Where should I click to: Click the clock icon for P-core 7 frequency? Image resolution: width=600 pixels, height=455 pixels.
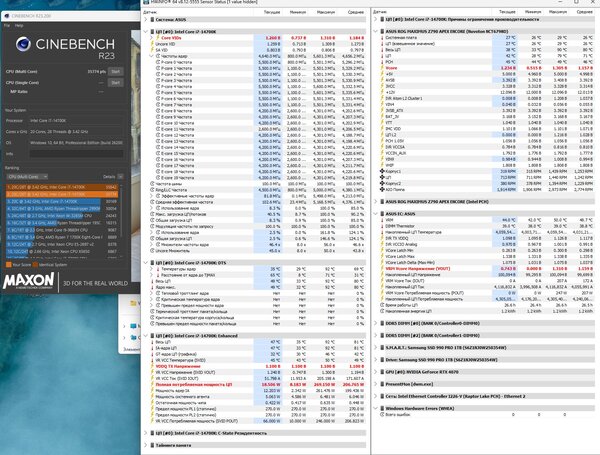158,104
